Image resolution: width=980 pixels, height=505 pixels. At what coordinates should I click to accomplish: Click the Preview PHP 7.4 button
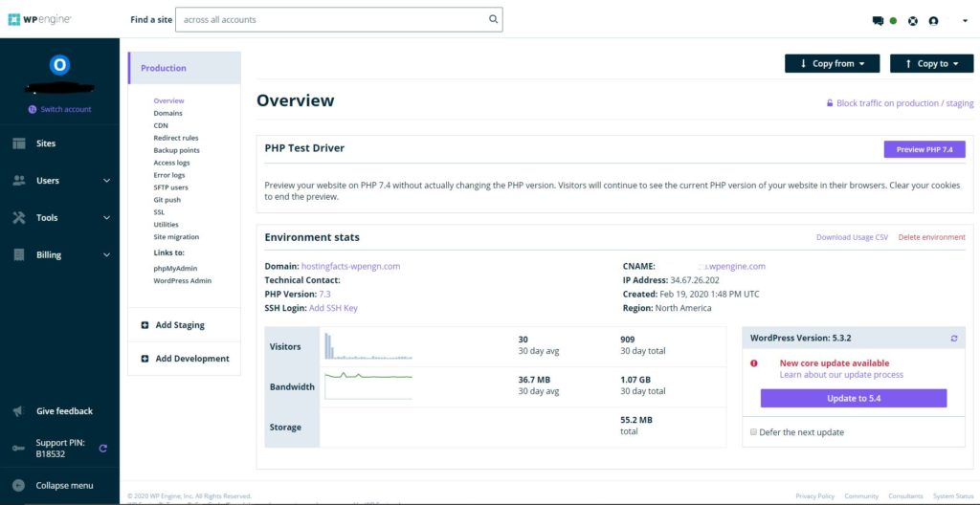[924, 149]
